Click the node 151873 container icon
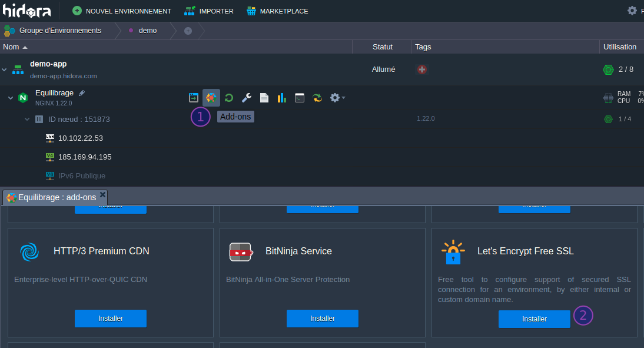Viewport: 644px width, 348px height. [x=39, y=119]
